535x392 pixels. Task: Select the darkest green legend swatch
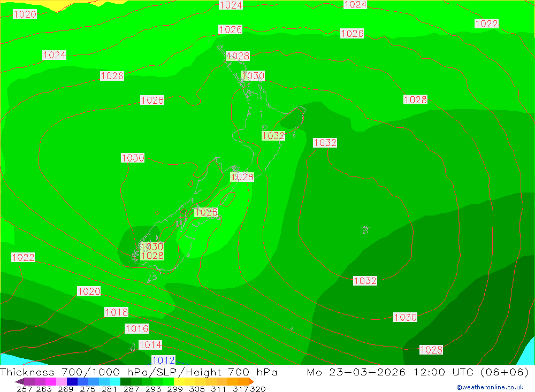(126, 381)
